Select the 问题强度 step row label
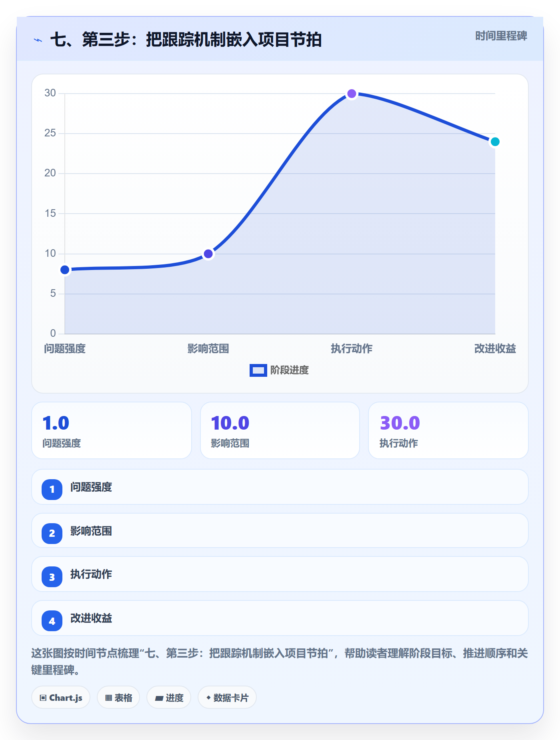The image size is (560, 740). [x=91, y=487]
